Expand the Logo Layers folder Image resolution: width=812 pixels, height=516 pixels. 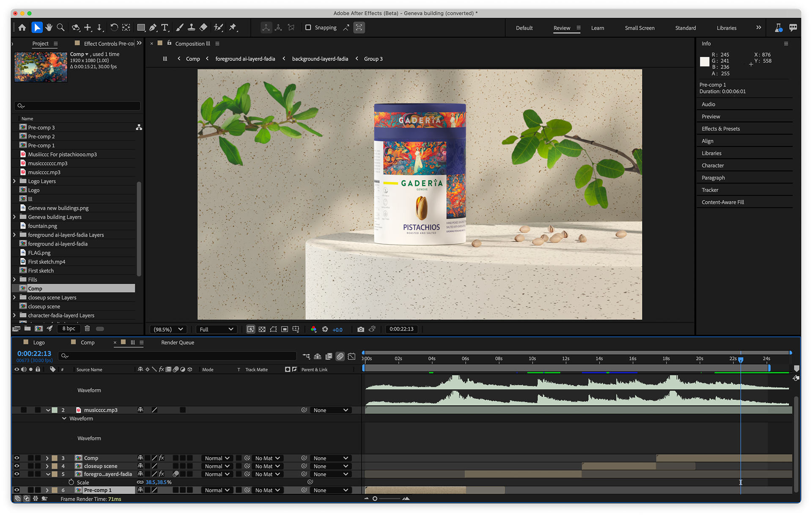14,181
